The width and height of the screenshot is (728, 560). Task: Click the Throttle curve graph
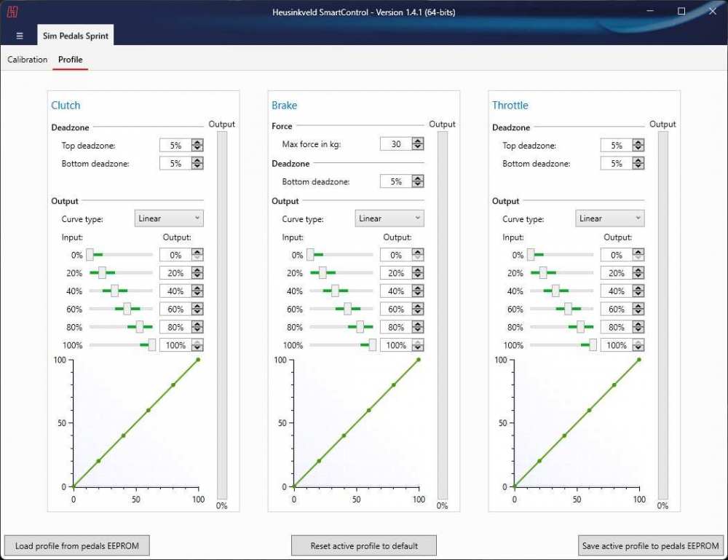coord(577,423)
